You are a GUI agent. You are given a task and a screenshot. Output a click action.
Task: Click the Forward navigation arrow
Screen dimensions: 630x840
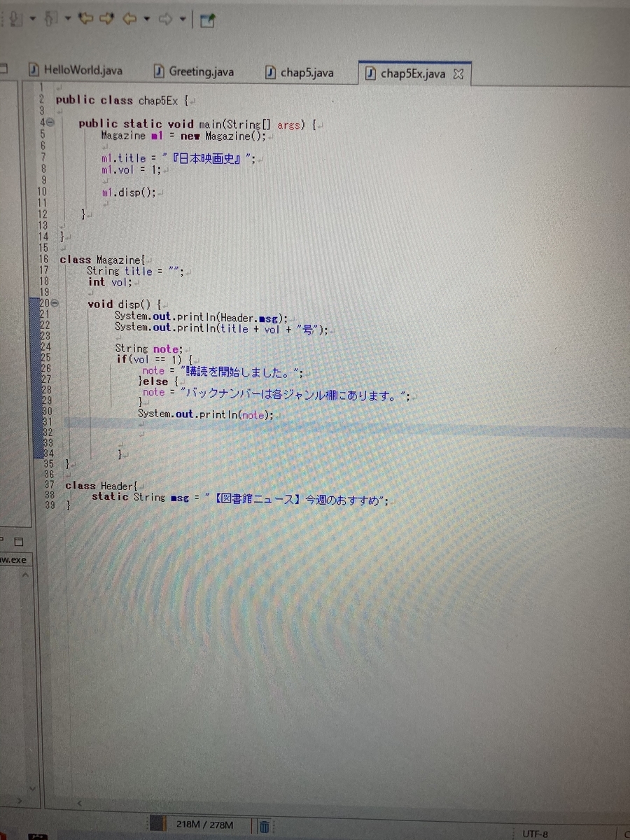[165, 18]
